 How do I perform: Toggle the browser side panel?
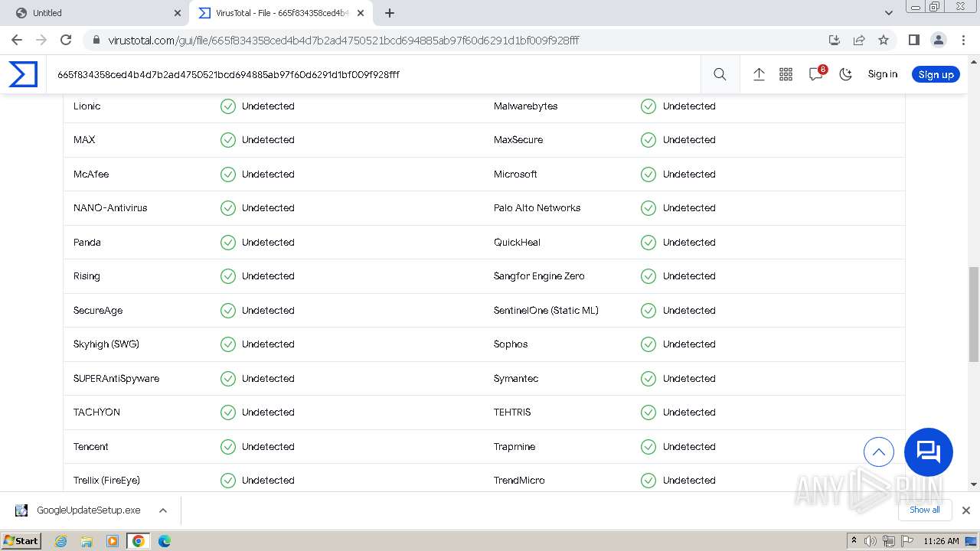913,40
